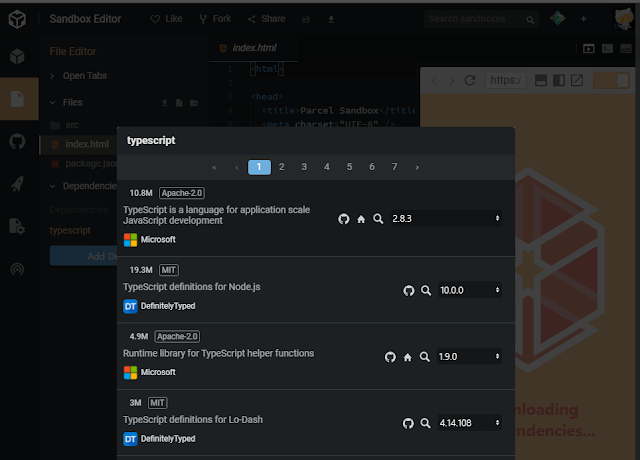Open preview in new window icon
The width and height of the screenshot is (640, 460).
coord(577,80)
